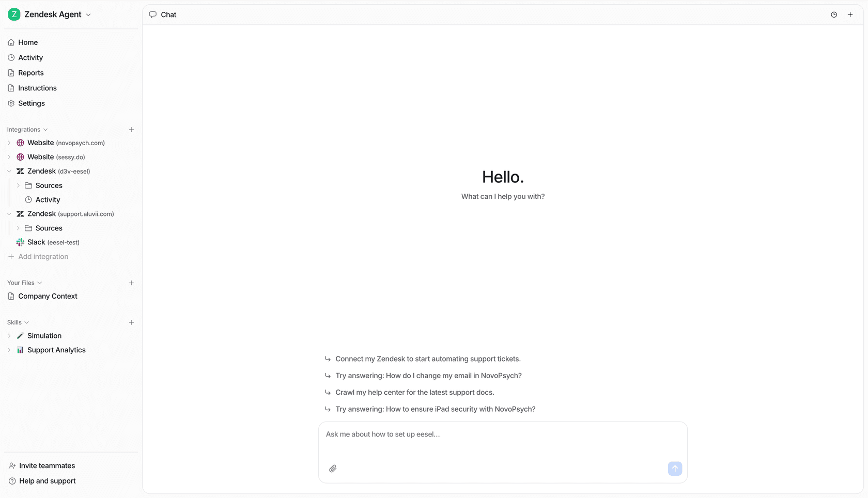Open chat history via the clock icon
This screenshot has height=498, width=868.
[833, 14]
